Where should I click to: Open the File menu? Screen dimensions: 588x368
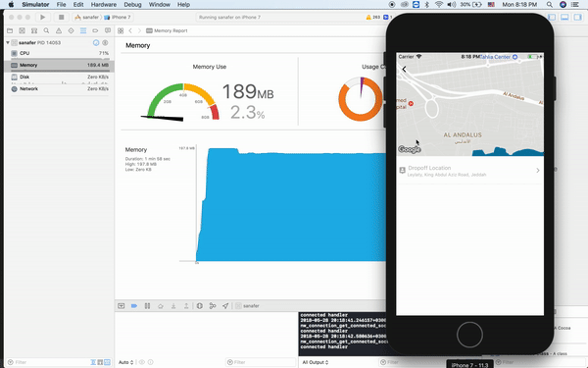61,5
